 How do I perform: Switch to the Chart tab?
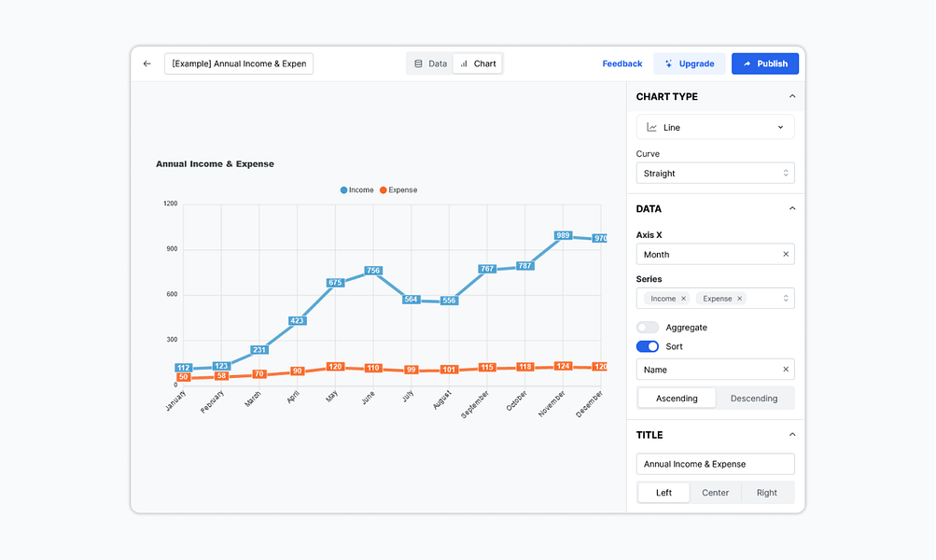pyautogui.click(x=478, y=63)
